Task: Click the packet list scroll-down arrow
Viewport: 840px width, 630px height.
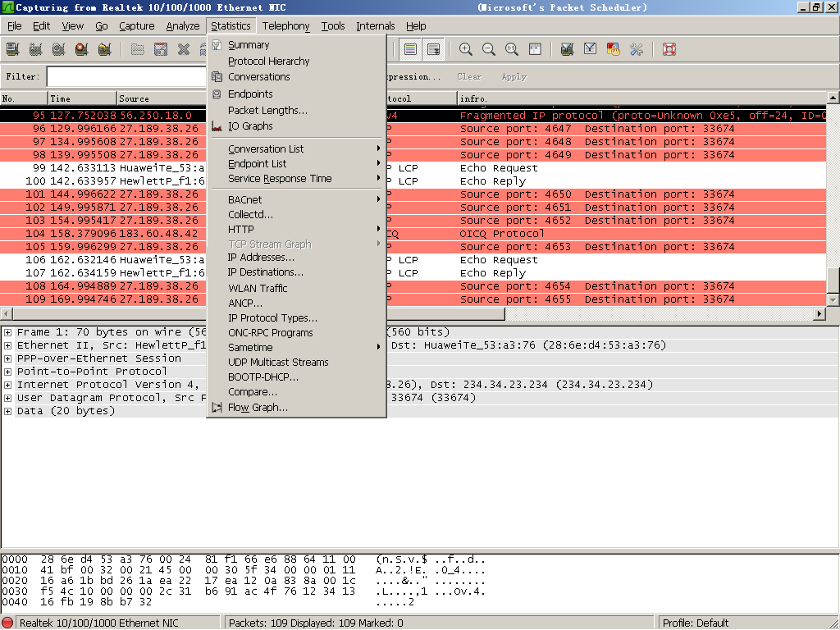Action: [x=833, y=300]
